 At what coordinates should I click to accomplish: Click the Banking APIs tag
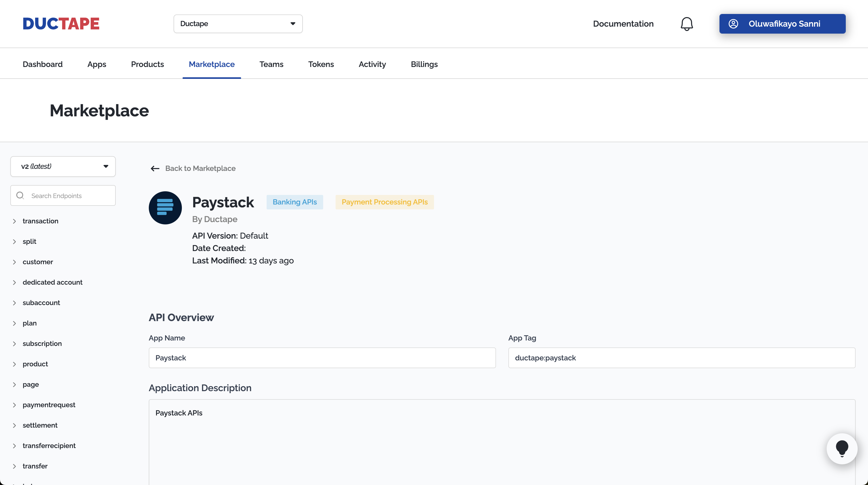[x=295, y=202]
